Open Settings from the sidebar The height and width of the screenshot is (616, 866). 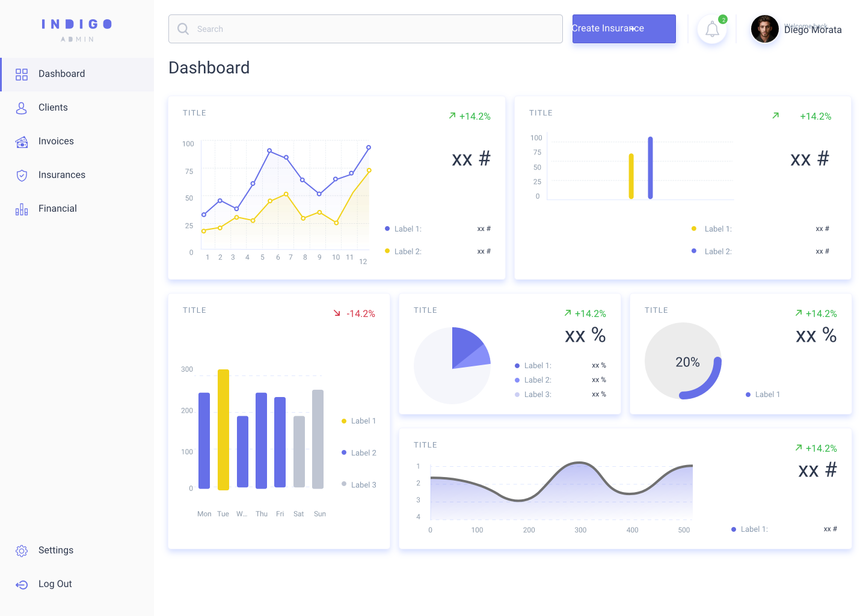tap(77, 551)
